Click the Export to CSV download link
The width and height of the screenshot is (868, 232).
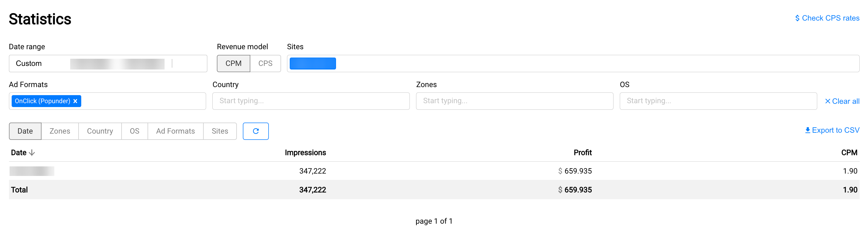832,130
